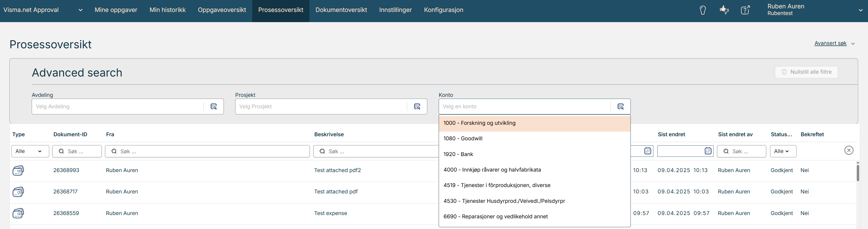Click description Test expense

point(331,213)
